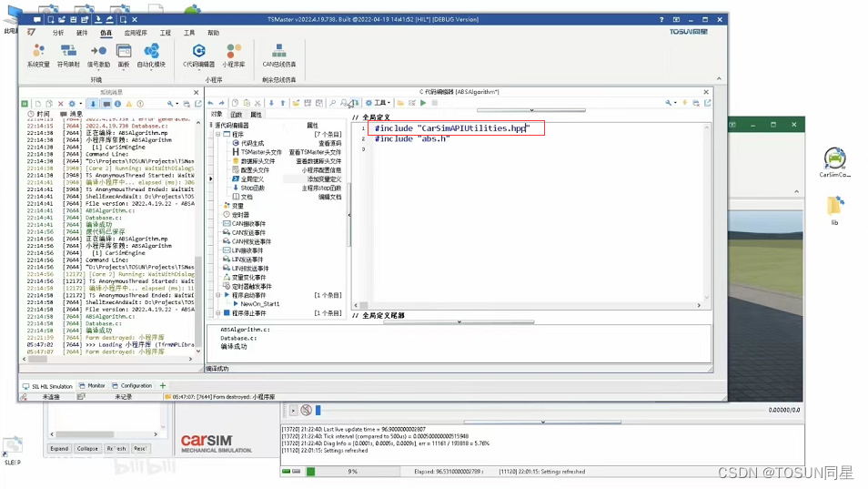Screen dimensions: 868x489
Task: Toggle the orange error filter in 系统消息 toolbar
Action: pos(140,104)
